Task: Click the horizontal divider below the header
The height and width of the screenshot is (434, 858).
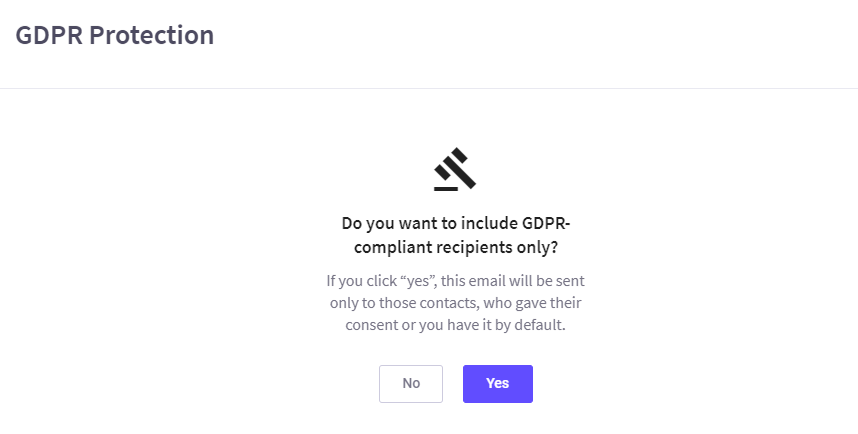Action: click(x=429, y=88)
